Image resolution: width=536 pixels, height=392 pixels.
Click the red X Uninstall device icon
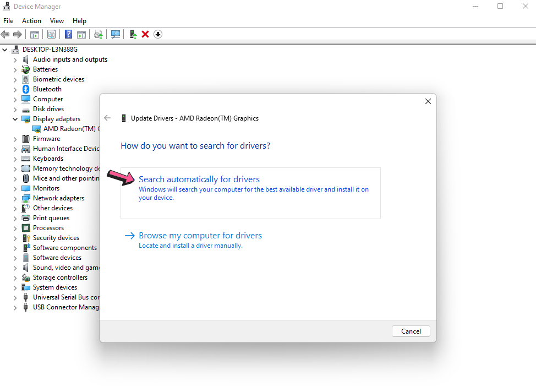pos(145,34)
